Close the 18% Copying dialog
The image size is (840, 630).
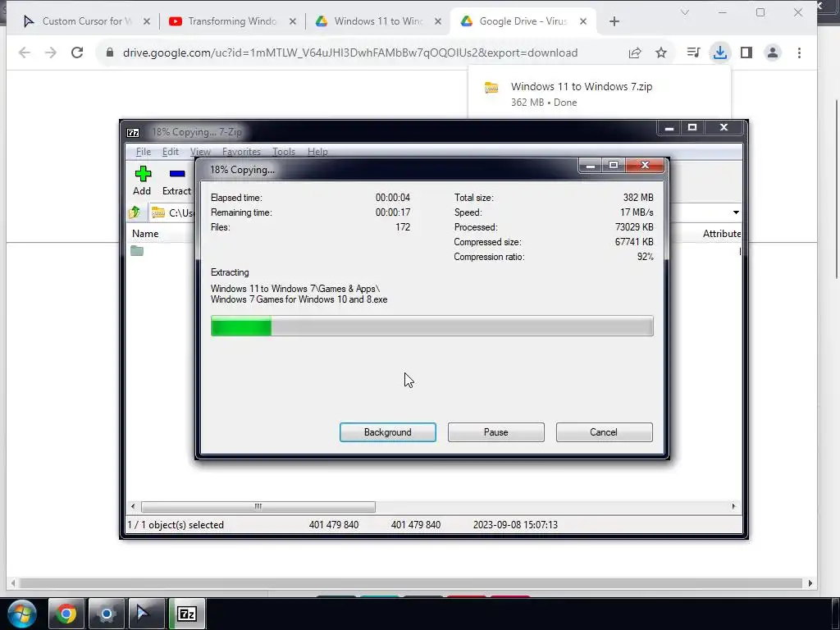[645, 166]
